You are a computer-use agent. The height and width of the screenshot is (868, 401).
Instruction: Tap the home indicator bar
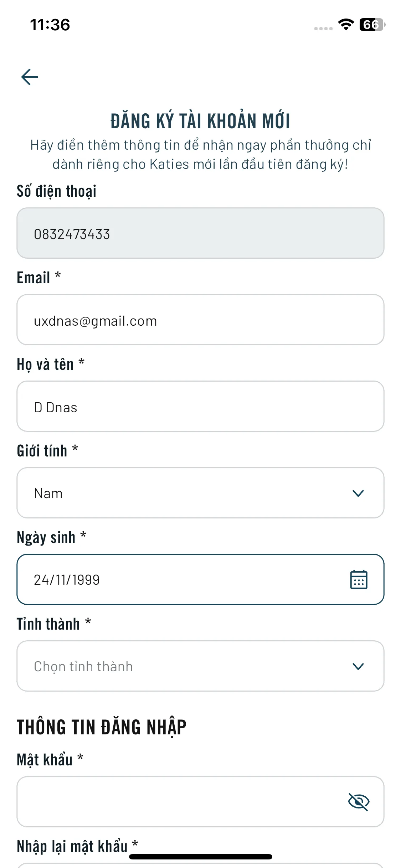click(200, 857)
